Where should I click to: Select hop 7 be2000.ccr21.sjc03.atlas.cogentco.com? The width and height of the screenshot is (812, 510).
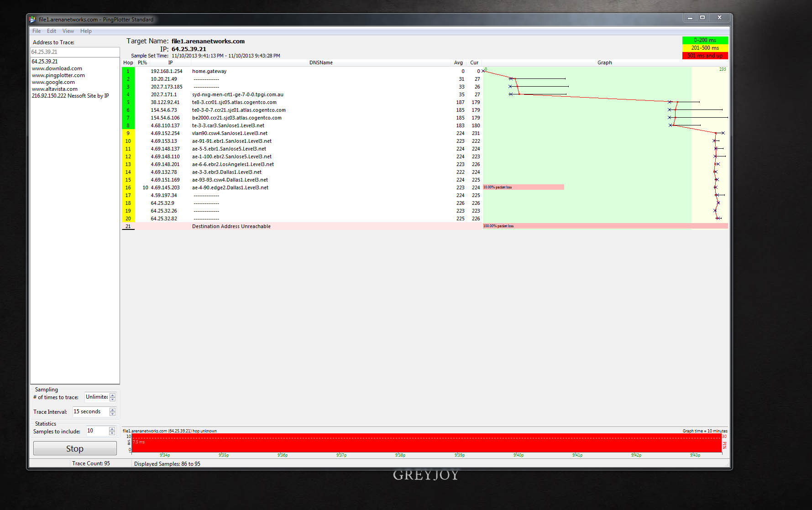coord(236,118)
